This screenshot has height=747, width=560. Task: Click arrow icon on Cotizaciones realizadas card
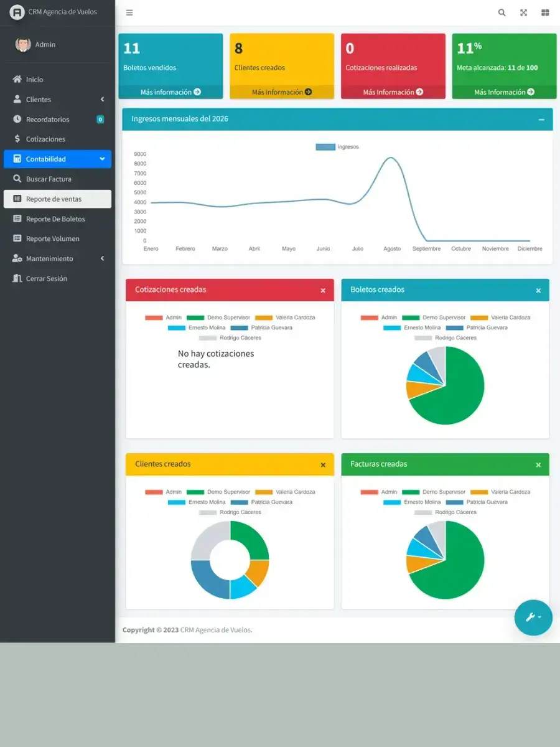pos(419,92)
